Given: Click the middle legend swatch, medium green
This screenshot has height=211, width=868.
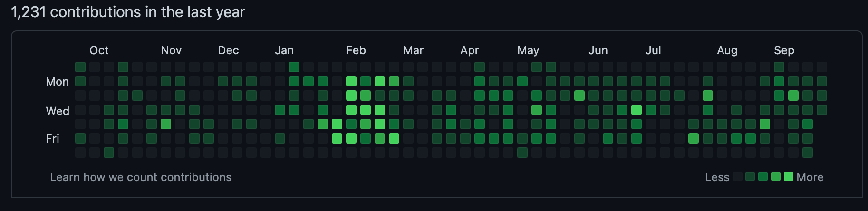Looking at the screenshot, I should click(x=763, y=176).
